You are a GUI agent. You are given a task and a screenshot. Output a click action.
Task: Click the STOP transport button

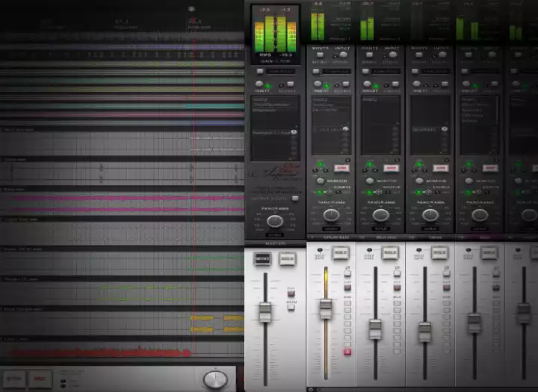click(x=14, y=379)
